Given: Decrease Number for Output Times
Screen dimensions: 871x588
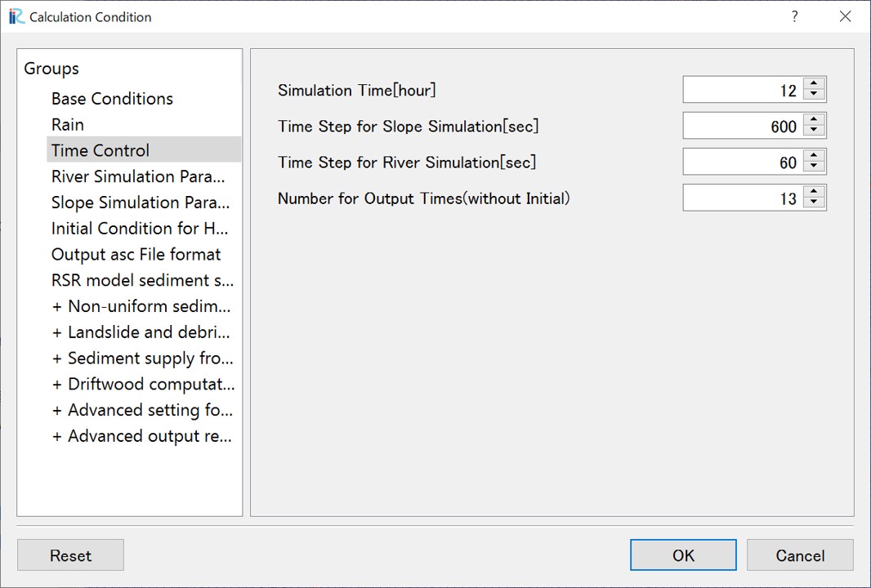Looking at the screenshot, I should pos(814,204).
